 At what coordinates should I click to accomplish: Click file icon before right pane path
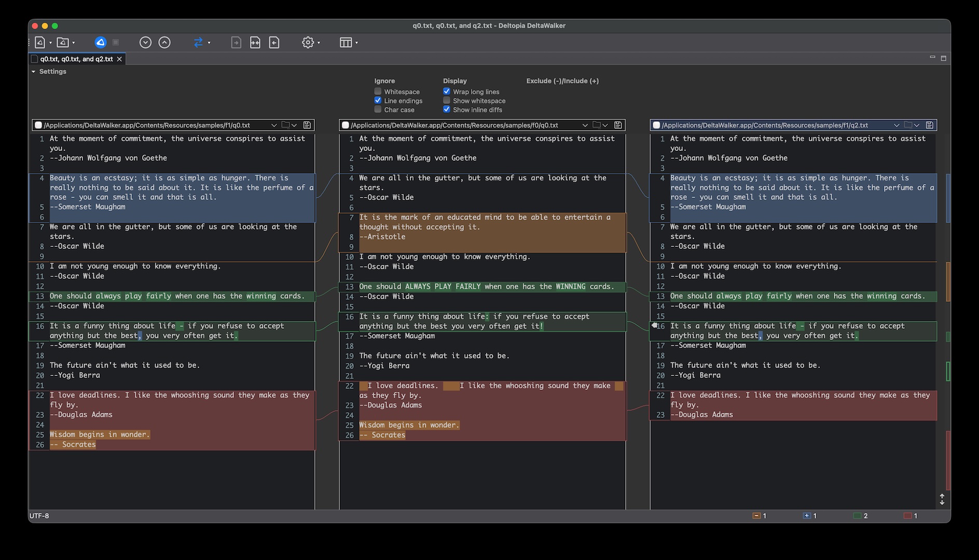pyautogui.click(x=656, y=125)
